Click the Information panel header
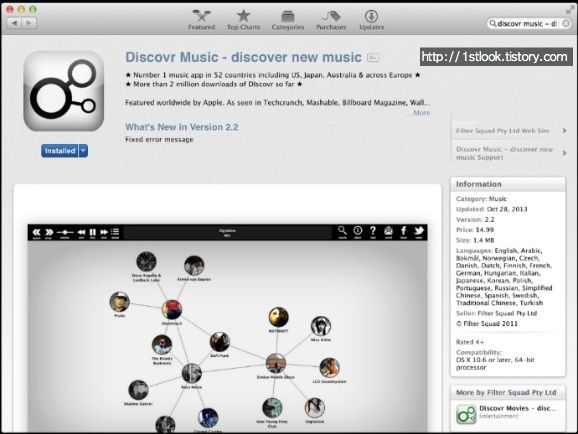 [x=508, y=184]
